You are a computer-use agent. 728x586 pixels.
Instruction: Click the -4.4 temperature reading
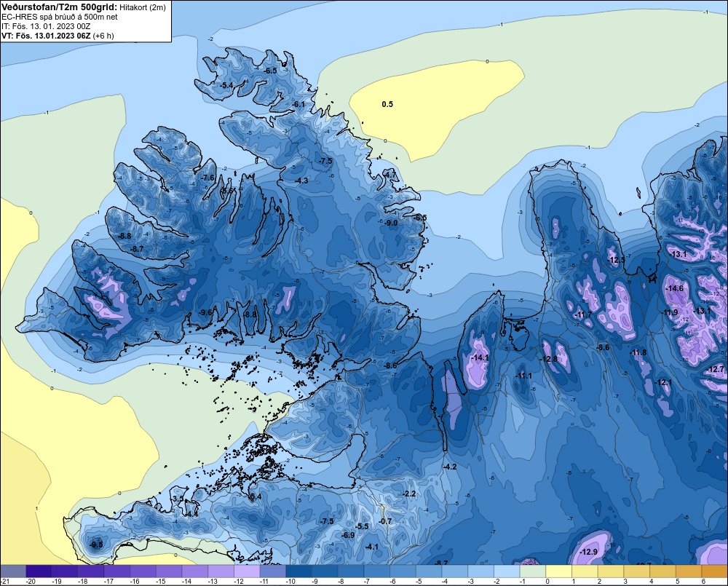191,514
